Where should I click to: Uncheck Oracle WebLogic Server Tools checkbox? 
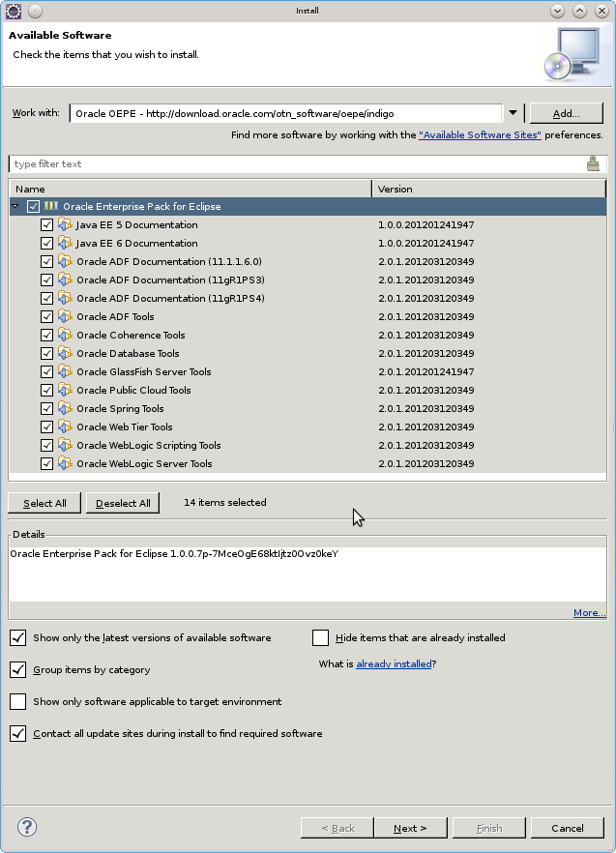(46, 463)
